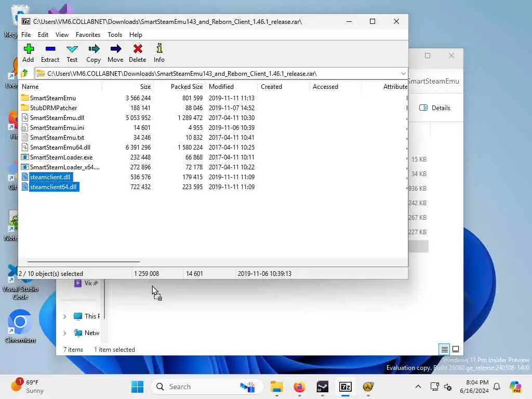Open the clock and date panel

(x=474, y=387)
